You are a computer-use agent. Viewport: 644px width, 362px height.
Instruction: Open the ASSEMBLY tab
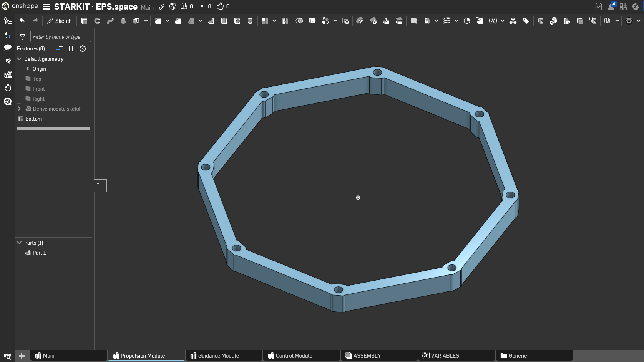[367, 356]
